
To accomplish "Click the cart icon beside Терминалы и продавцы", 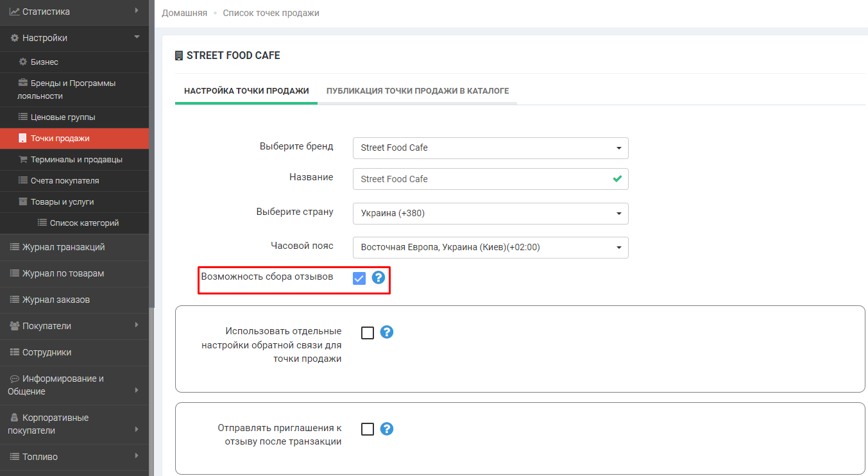I will coord(23,160).
